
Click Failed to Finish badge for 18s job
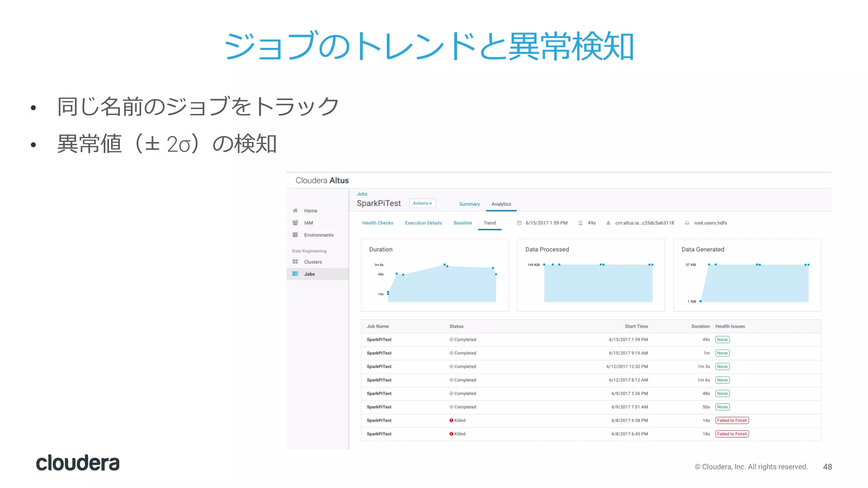tap(732, 434)
